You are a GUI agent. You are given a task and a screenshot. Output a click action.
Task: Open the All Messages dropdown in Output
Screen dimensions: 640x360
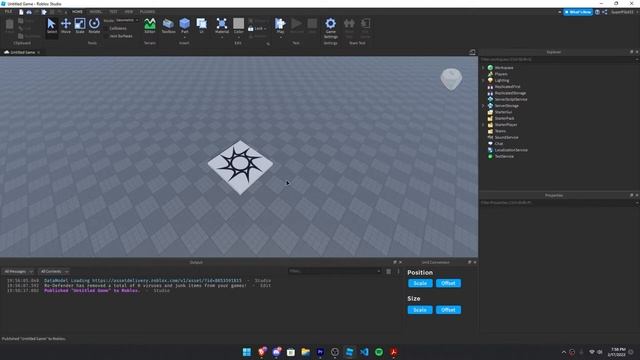pos(19,271)
